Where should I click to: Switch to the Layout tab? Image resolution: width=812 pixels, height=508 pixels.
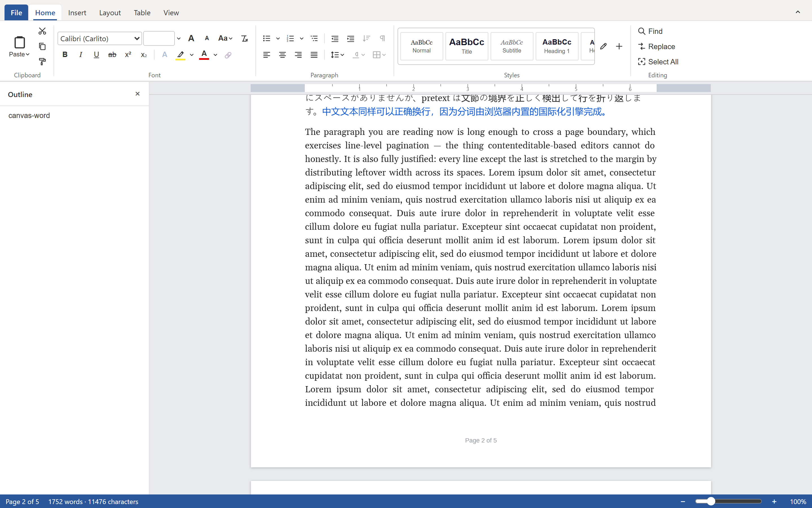tap(110, 12)
